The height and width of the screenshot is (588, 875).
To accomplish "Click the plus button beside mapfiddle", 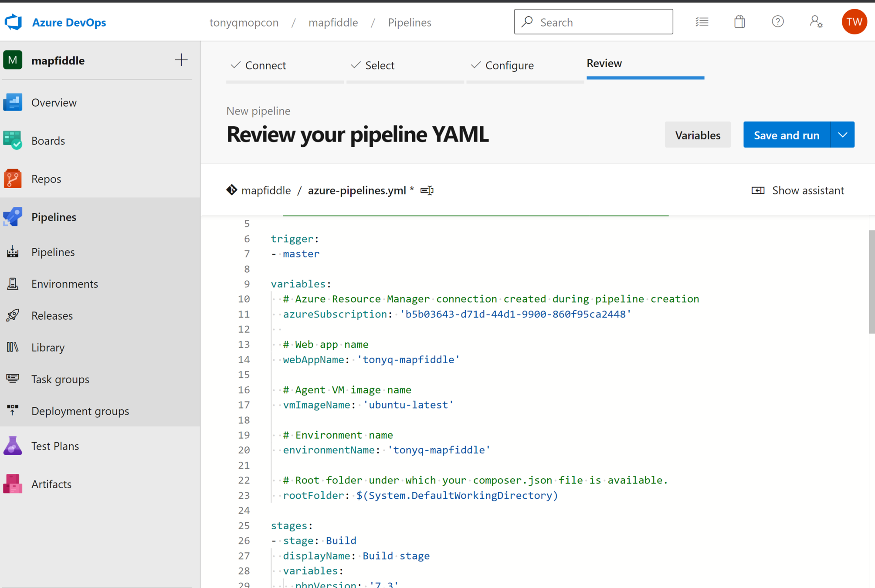I will (x=181, y=60).
